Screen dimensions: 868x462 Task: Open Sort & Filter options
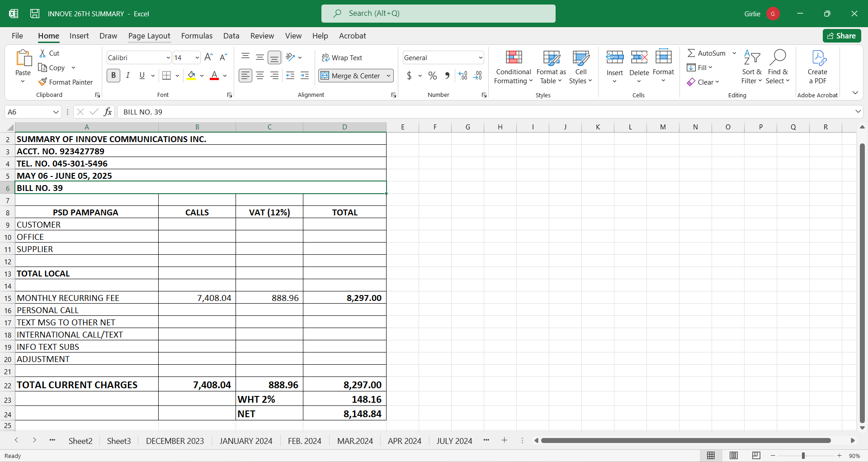tap(752, 67)
